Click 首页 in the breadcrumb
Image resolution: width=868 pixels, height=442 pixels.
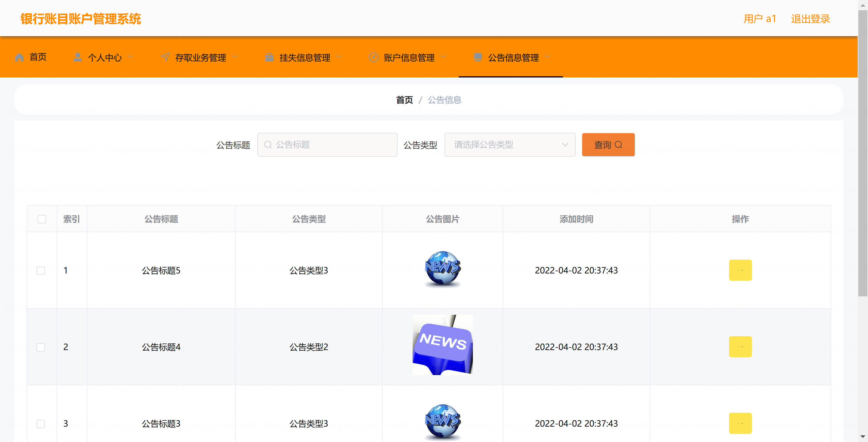[404, 100]
